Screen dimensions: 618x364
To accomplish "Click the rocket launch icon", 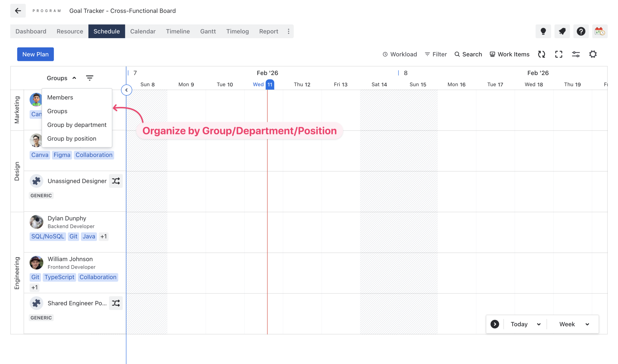I will point(562,31).
